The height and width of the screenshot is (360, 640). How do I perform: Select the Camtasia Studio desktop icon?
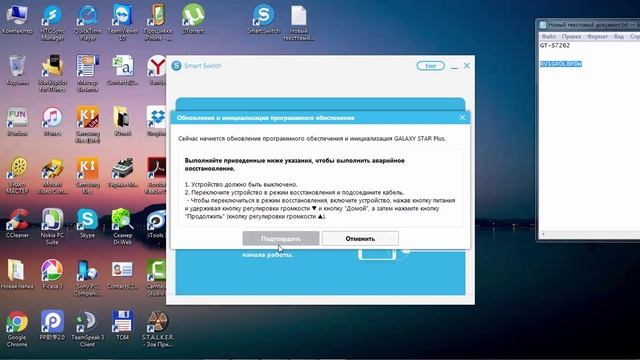pos(157,278)
